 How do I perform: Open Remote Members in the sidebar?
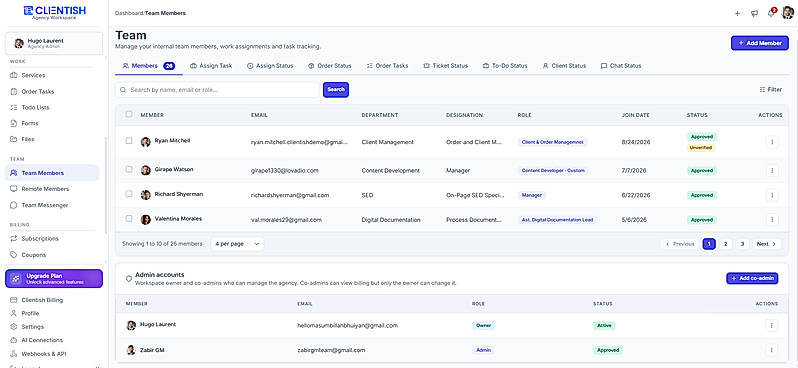click(45, 189)
